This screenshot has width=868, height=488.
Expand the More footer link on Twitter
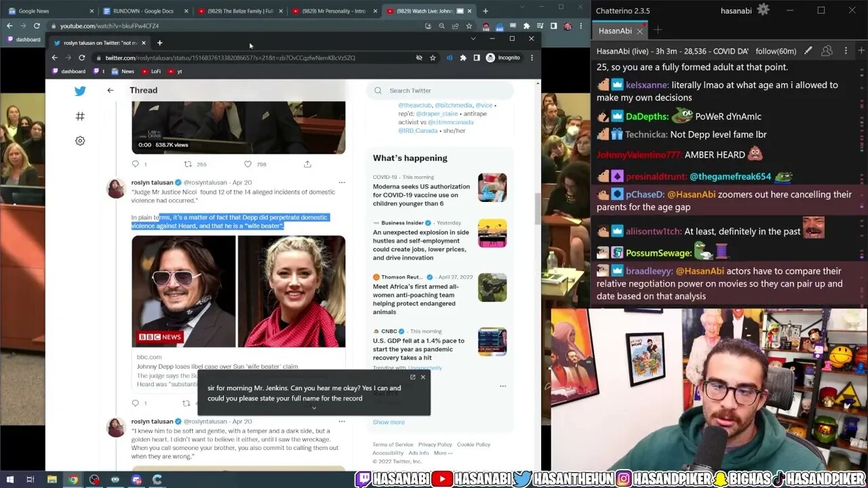tap(441, 453)
